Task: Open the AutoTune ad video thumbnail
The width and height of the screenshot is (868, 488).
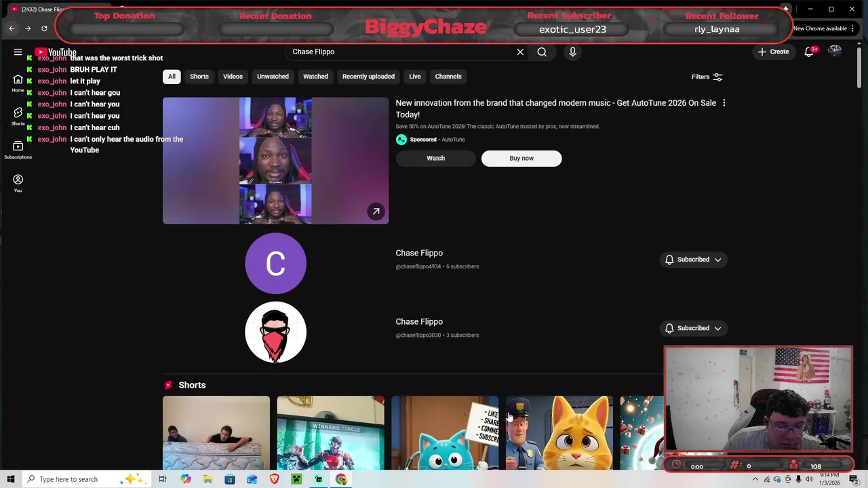Action: point(275,161)
